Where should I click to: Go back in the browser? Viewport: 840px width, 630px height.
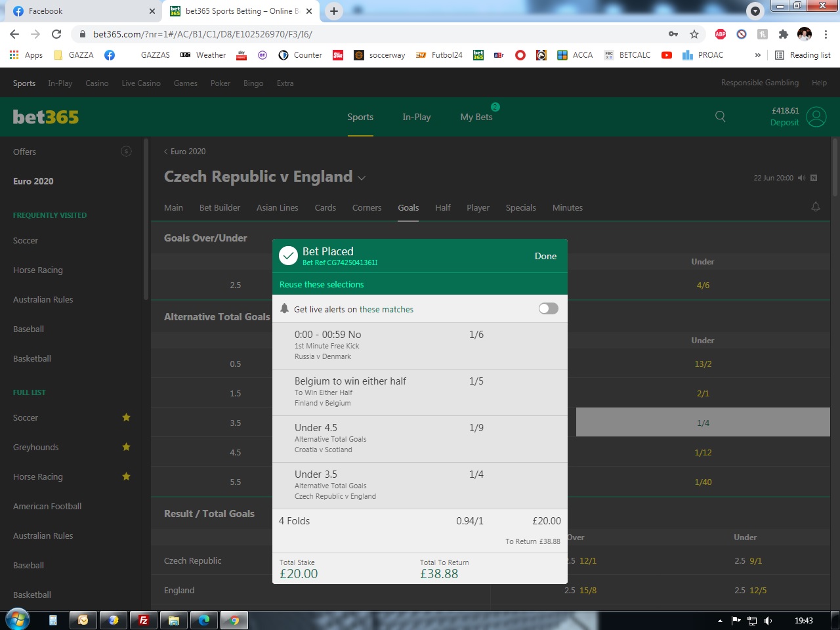14,34
